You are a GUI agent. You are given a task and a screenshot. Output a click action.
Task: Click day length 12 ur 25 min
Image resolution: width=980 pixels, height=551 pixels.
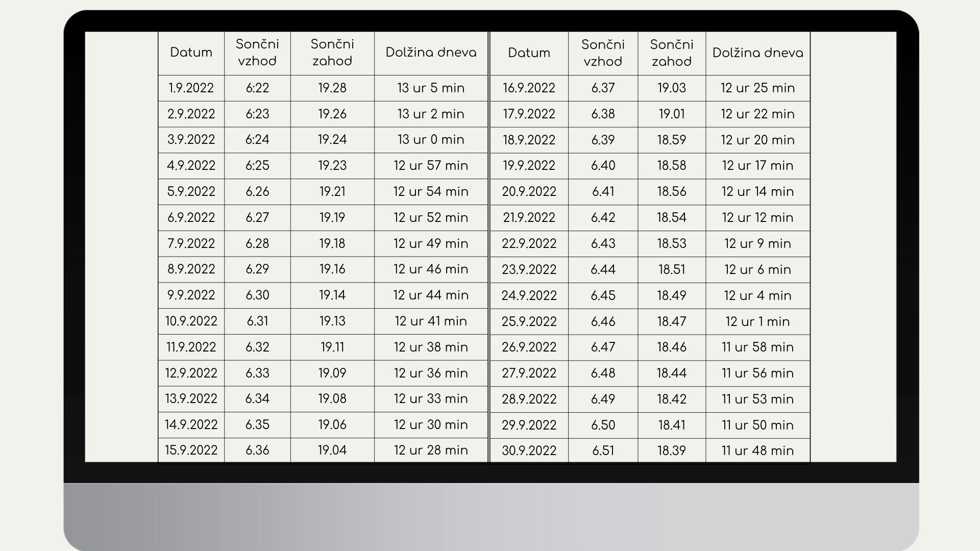coord(757,88)
